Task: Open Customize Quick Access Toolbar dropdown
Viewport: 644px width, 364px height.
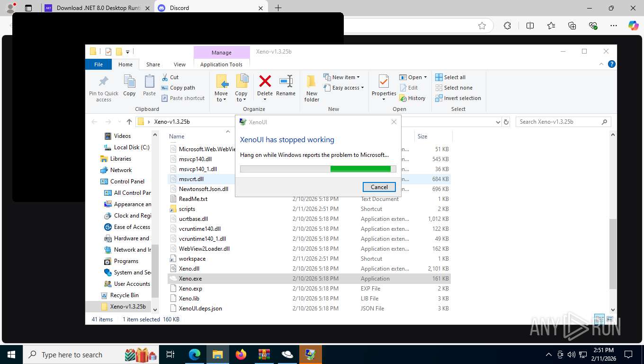Action: pos(128,52)
